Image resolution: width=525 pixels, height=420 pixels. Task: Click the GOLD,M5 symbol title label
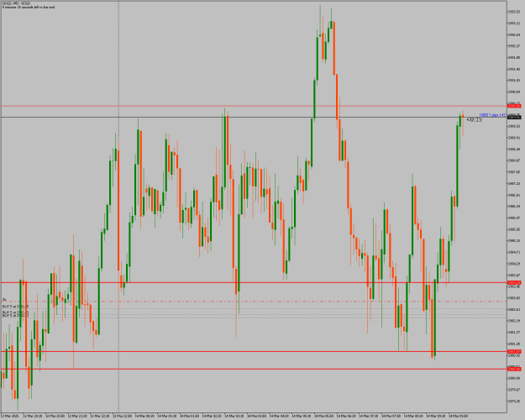point(16,3)
